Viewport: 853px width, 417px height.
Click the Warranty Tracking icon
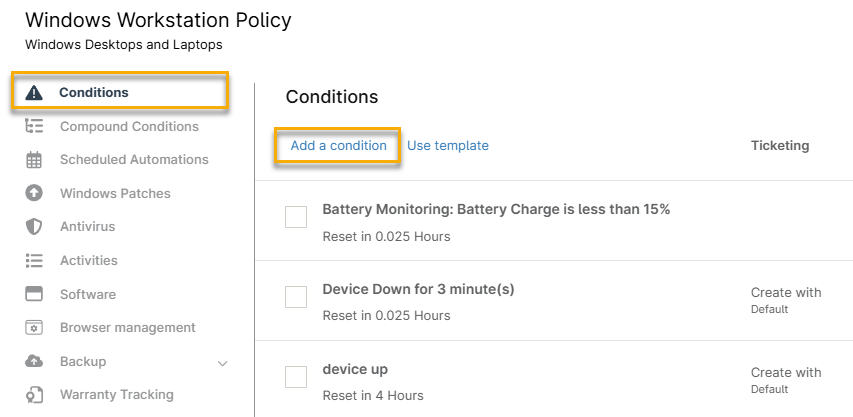pyautogui.click(x=34, y=395)
